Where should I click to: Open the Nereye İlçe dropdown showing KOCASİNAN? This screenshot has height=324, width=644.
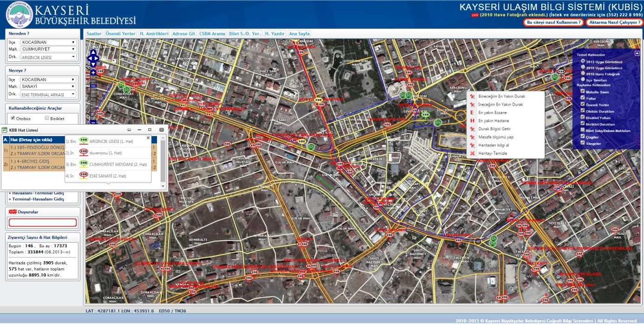coord(48,79)
